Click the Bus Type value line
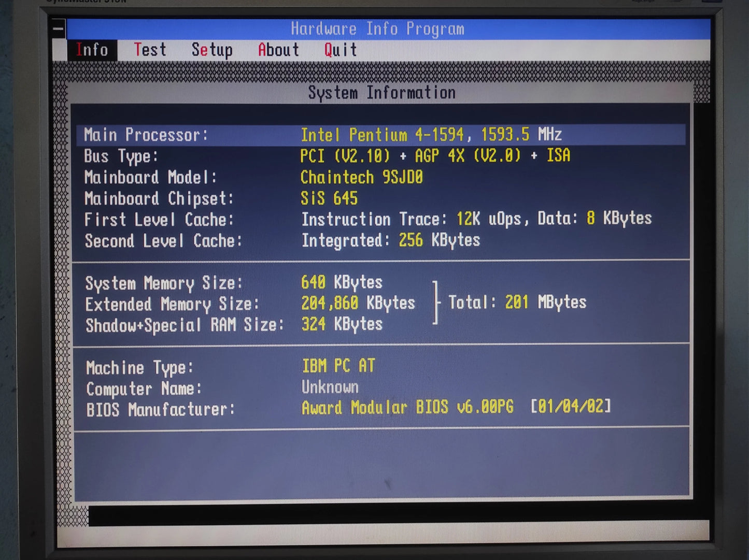749x560 pixels. 435,155
